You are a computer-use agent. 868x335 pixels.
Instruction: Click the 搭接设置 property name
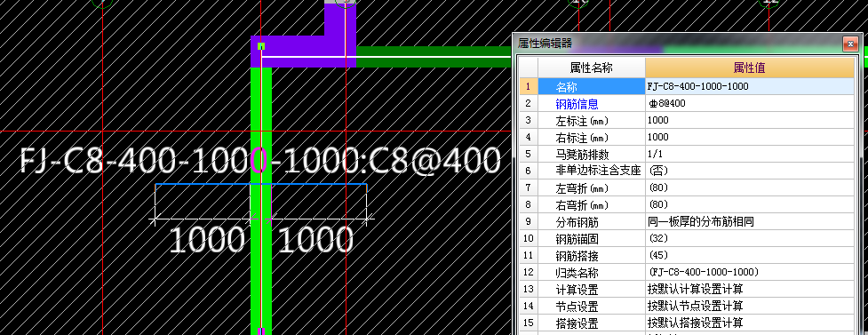pyautogui.click(x=577, y=323)
